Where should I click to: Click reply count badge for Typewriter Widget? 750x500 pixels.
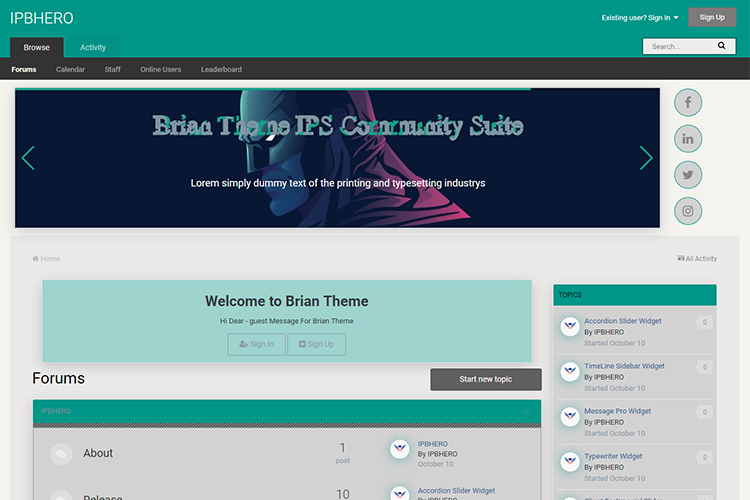[x=704, y=457]
